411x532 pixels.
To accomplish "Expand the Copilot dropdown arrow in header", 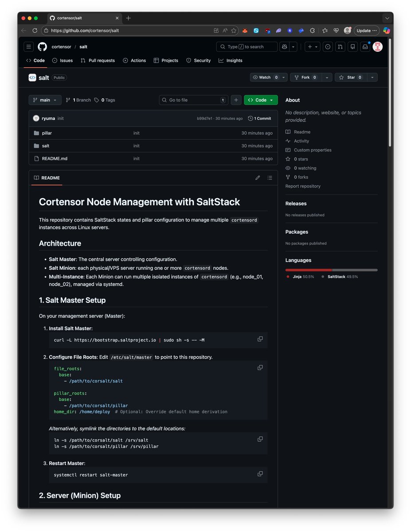I will [x=293, y=47].
